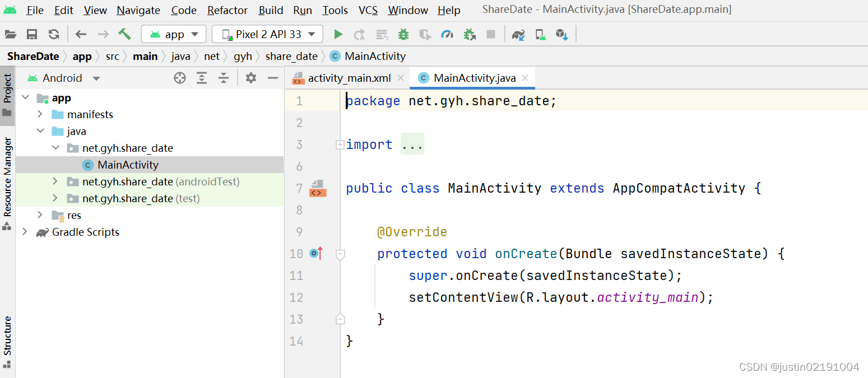Toggle the Resource Manager side tab

pos(7,184)
